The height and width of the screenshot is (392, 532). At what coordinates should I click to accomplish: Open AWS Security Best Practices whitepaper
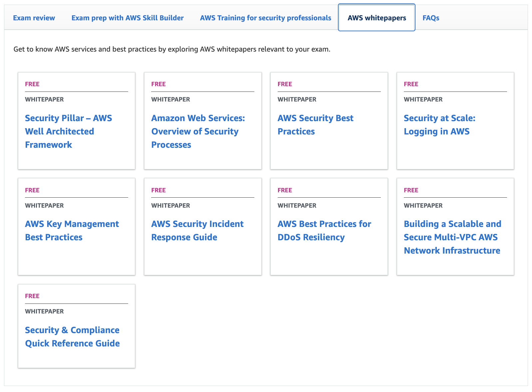tap(315, 125)
